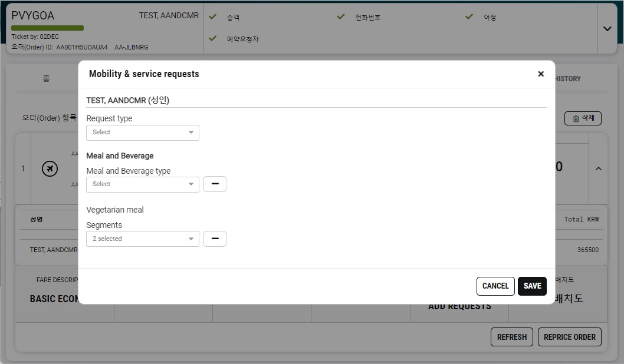The height and width of the screenshot is (364, 624).
Task: Save the mobility and service request
Action: click(532, 286)
